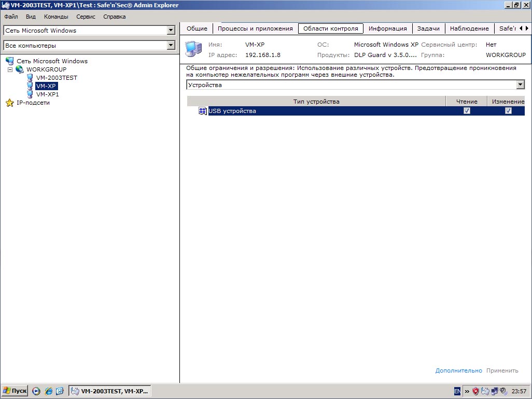The image size is (532, 399).
Task: Click the Применить button
Action: click(502, 370)
